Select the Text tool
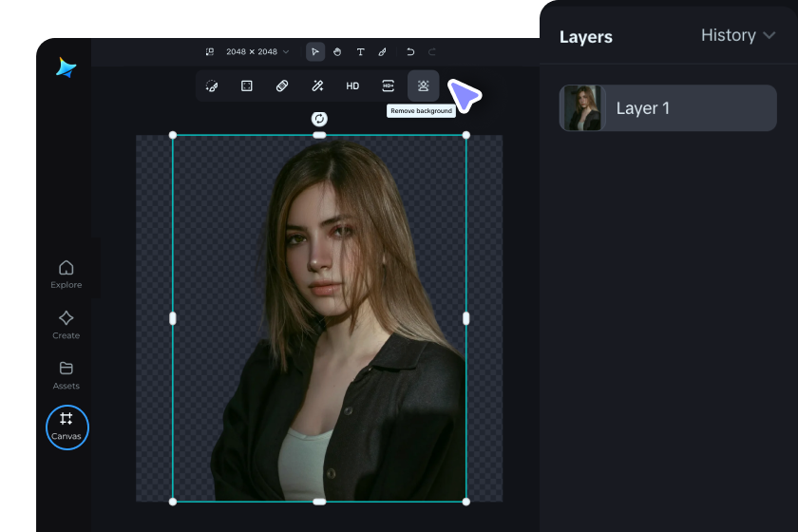Image resolution: width=798 pixels, height=532 pixels. [360, 51]
